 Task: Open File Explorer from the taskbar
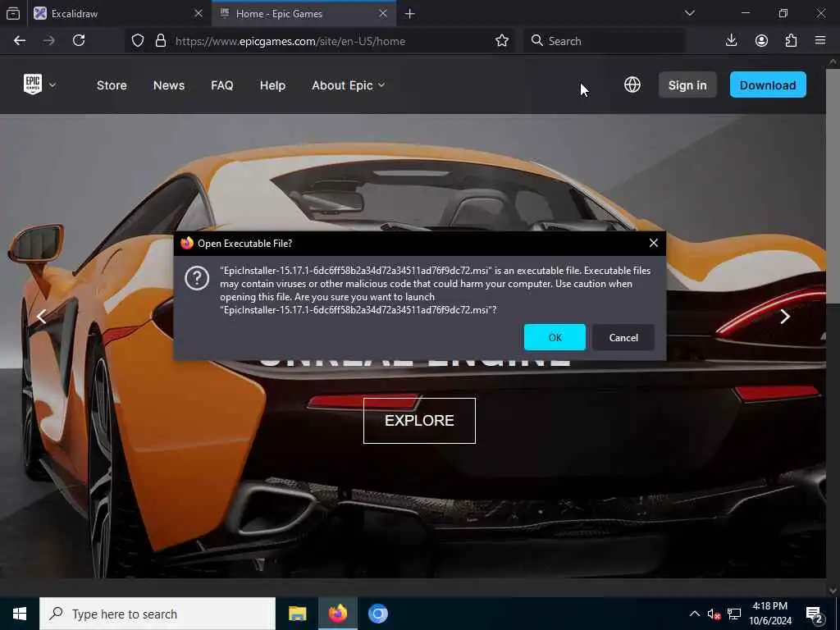point(297,614)
